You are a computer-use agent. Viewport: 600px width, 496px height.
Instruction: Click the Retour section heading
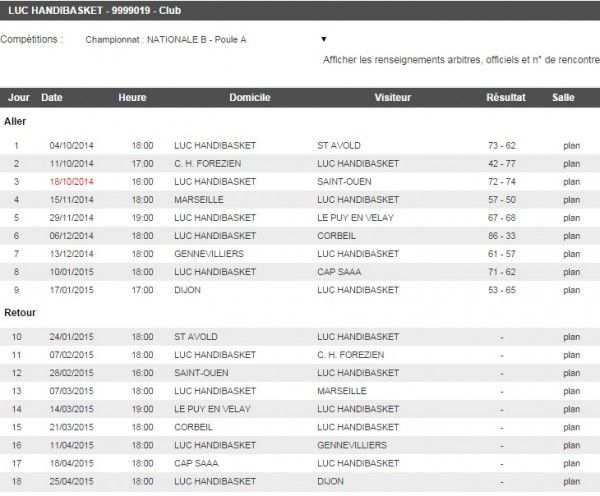[20, 312]
